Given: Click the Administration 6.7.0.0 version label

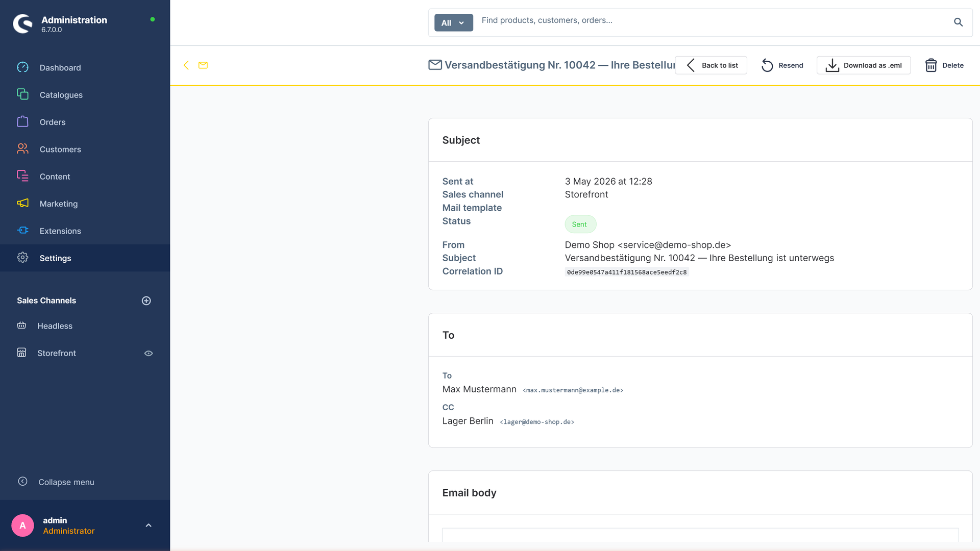Looking at the screenshot, I should 52,30.
